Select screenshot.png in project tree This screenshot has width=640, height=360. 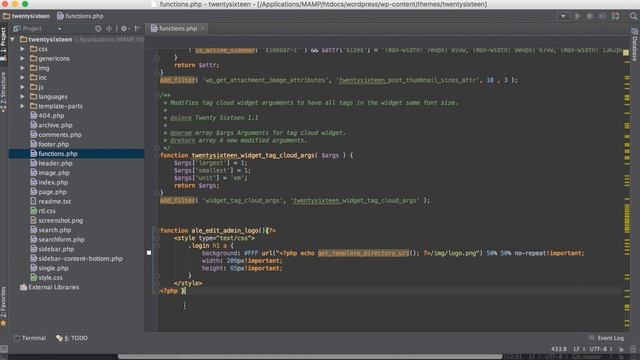56,220
